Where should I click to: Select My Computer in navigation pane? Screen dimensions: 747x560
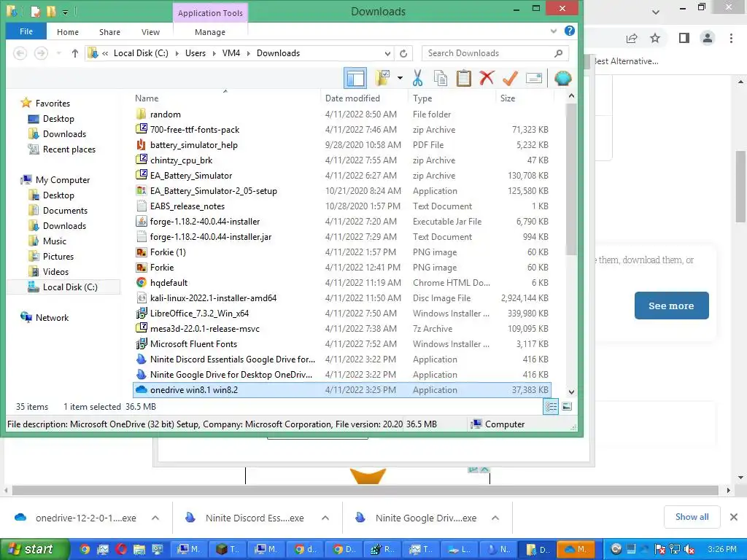pos(63,180)
